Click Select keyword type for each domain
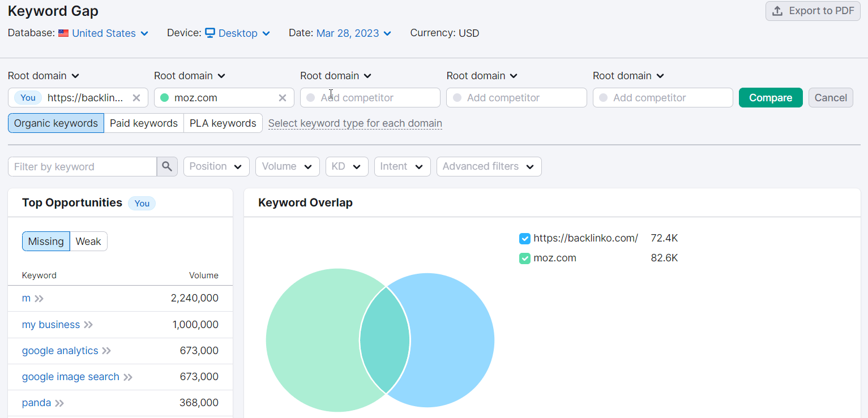This screenshot has width=868, height=418. pos(355,123)
